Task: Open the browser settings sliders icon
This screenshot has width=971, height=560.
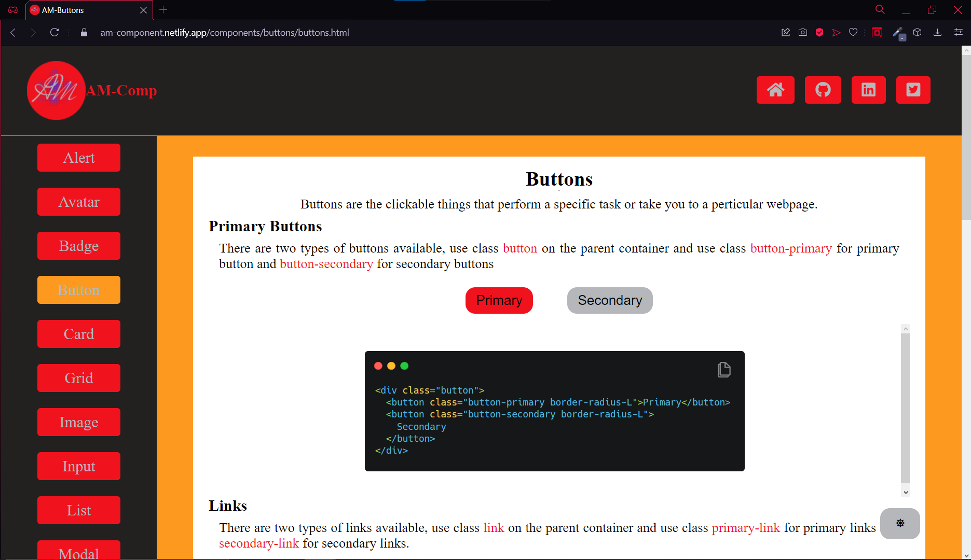Action: click(x=958, y=32)
